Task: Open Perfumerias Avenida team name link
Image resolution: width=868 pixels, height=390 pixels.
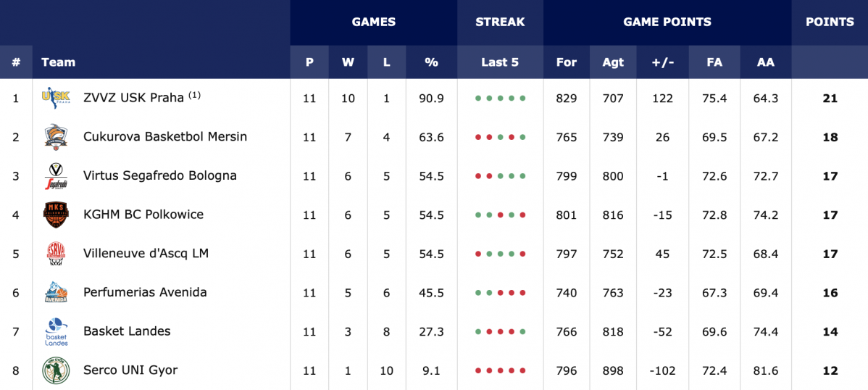Action: 145,292
